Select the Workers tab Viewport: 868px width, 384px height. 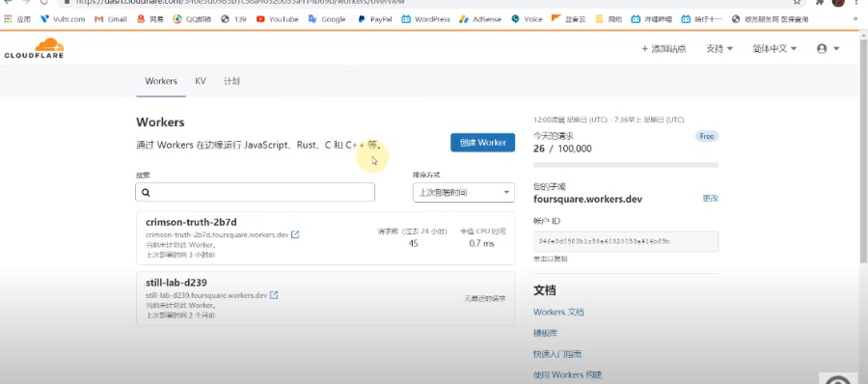coord(161,81)
